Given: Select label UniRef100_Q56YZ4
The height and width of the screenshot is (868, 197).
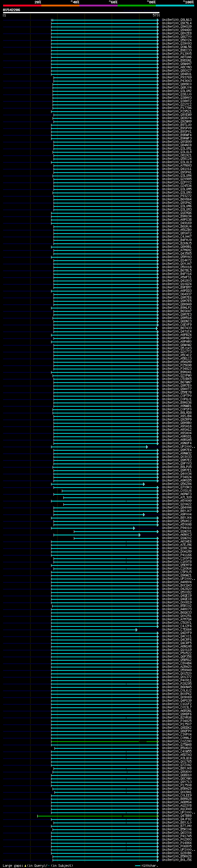Looking at the screenshot, I should (177, 40).
